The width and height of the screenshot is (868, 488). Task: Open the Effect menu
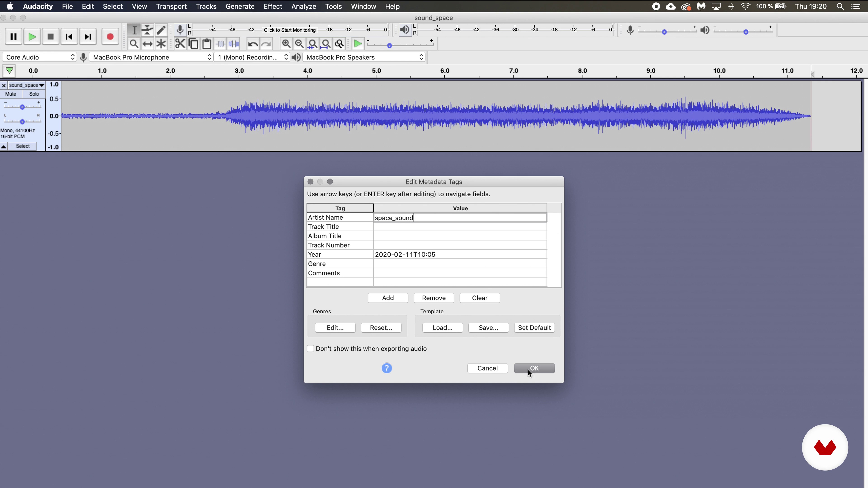coord(273,6)
